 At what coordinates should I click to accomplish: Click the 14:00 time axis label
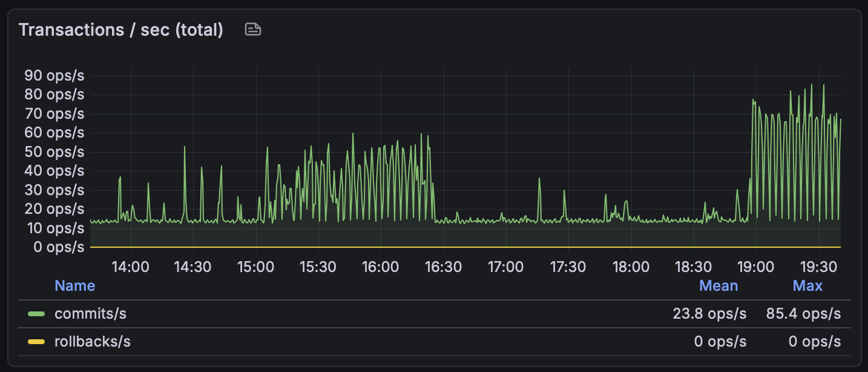pos(131,267)
